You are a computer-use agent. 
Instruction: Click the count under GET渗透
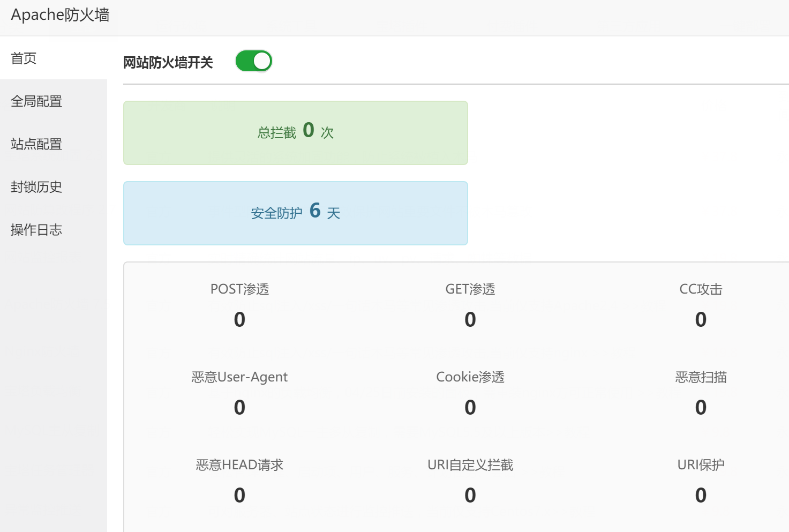pyautogui.click(x=470, y=320)
